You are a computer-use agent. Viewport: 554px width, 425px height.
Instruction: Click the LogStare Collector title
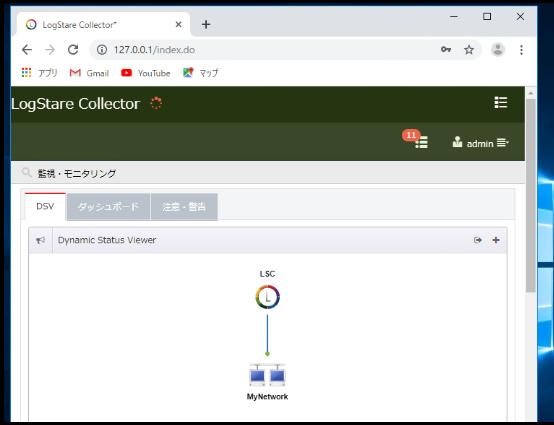[76, 104]
